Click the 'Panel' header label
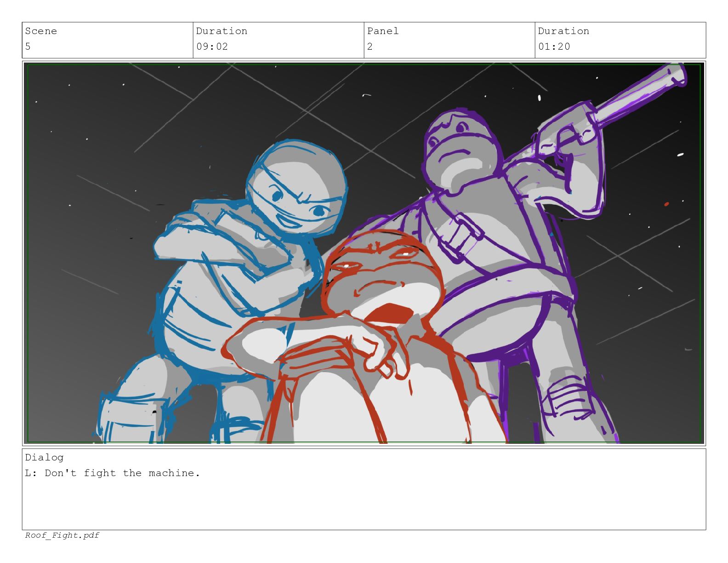The width and height of the screenshot is (728, 563). pos(383,31)
